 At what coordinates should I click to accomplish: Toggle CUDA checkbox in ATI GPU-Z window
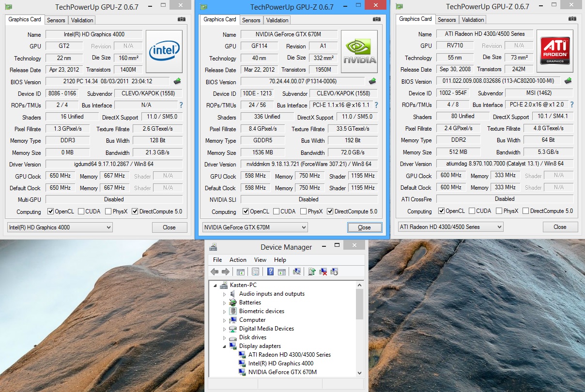tap(472, 211)
